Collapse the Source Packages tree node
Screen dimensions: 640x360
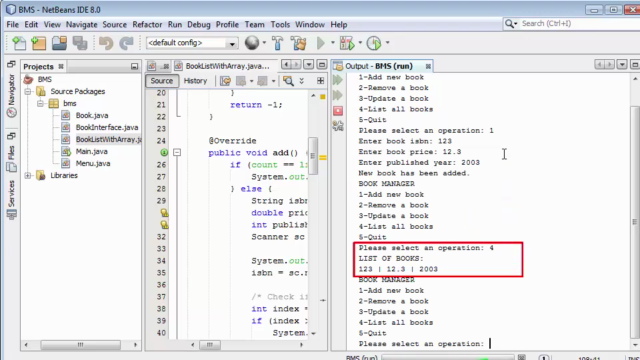click(28, 91)
